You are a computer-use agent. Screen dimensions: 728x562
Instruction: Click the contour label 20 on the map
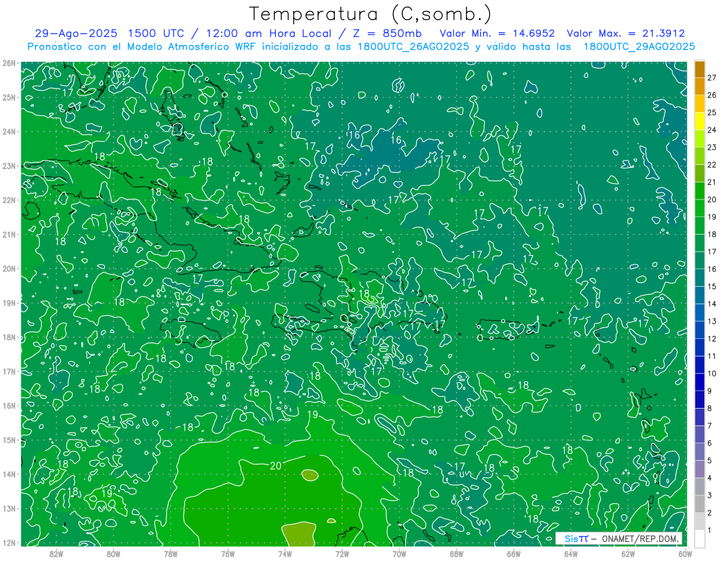coord(275,466)
